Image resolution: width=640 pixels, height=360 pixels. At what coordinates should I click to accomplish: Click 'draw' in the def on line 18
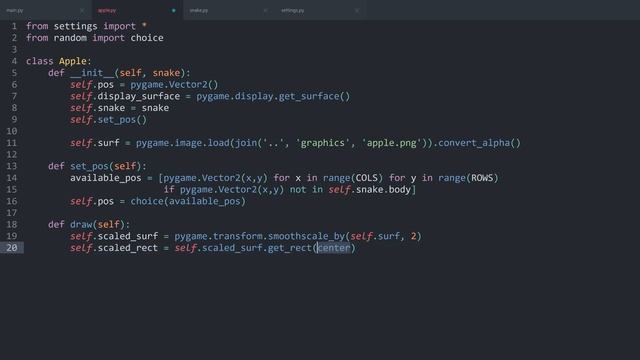point(81,224)
